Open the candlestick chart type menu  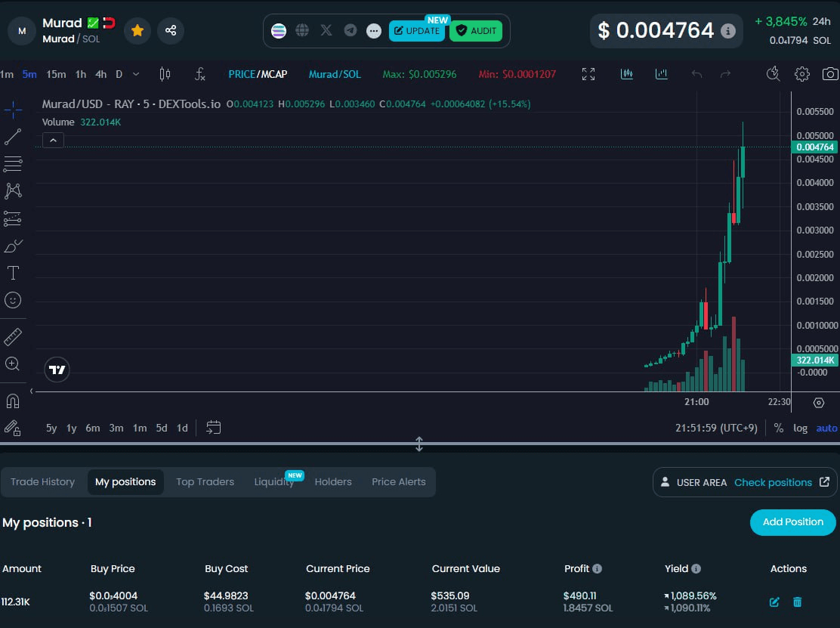pyautogui.click(x=165, y=75)
